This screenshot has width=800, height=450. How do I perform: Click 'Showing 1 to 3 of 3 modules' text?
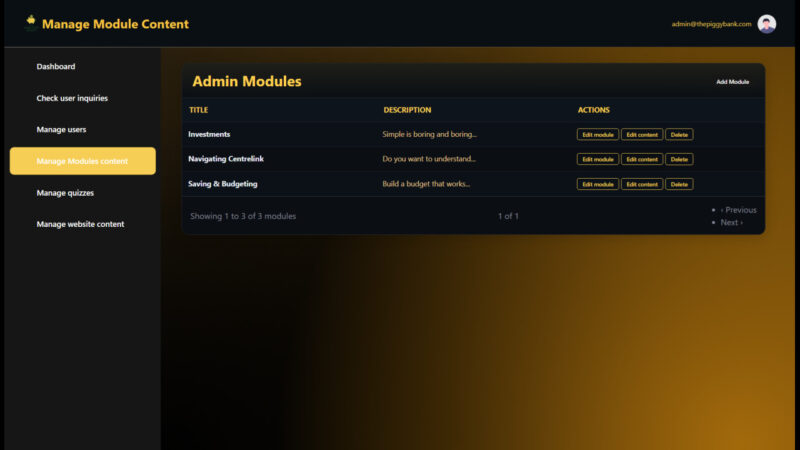point(243,216)
